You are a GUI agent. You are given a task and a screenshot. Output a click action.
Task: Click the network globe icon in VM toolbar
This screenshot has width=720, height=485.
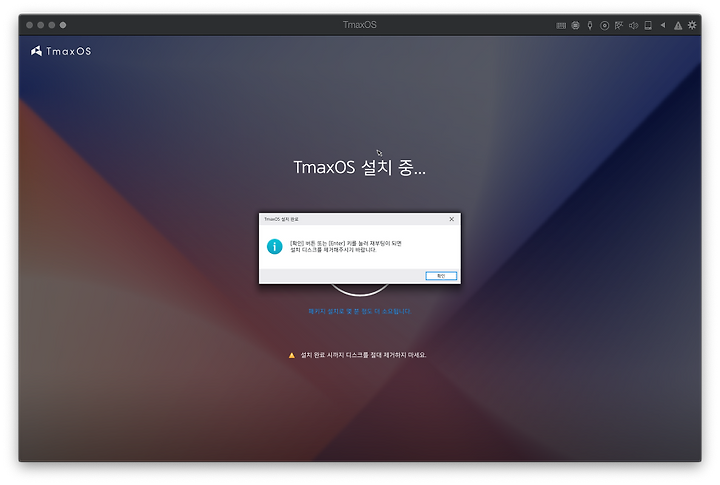point(575,25)
